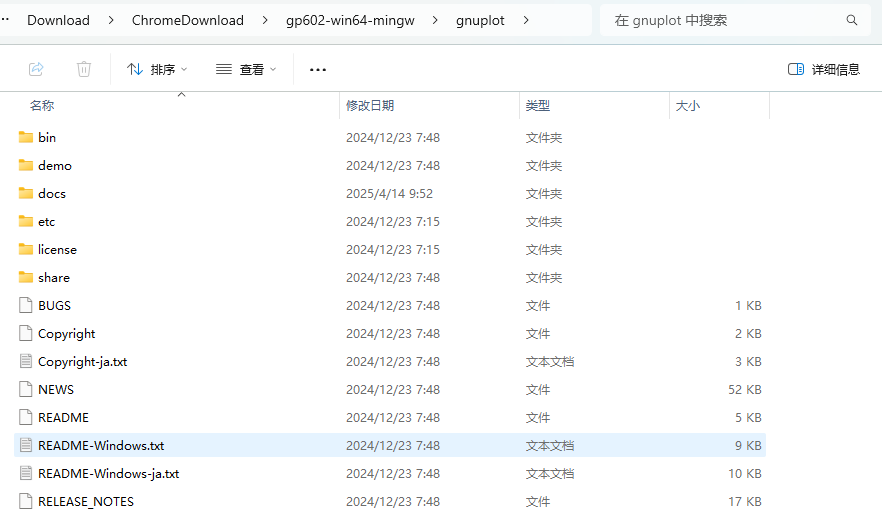Click the 文件夹 type of share row
882x521 pixels.
[543, 277]
